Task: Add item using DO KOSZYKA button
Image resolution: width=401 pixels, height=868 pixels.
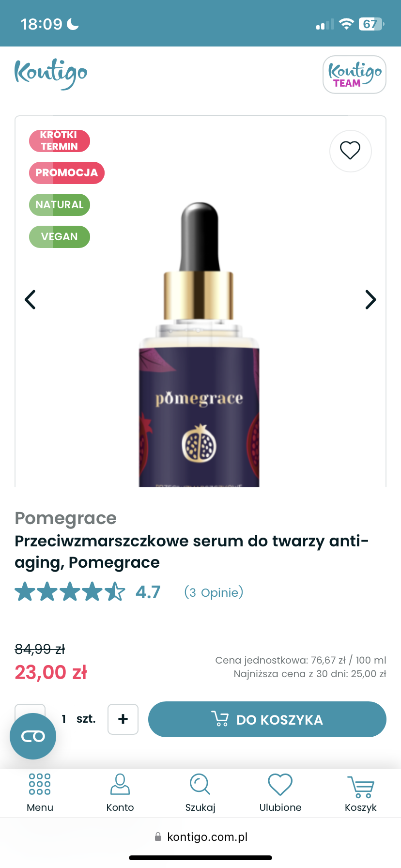Action: 267,719
